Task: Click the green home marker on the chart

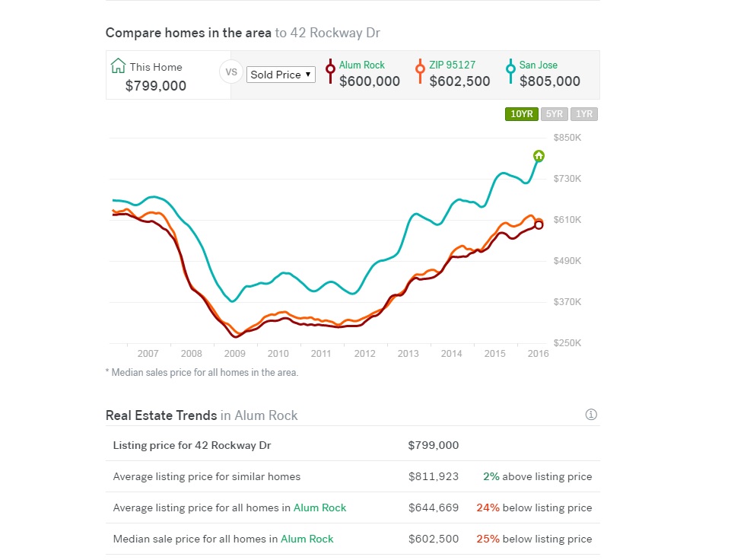Action: (x=539, y=156)
